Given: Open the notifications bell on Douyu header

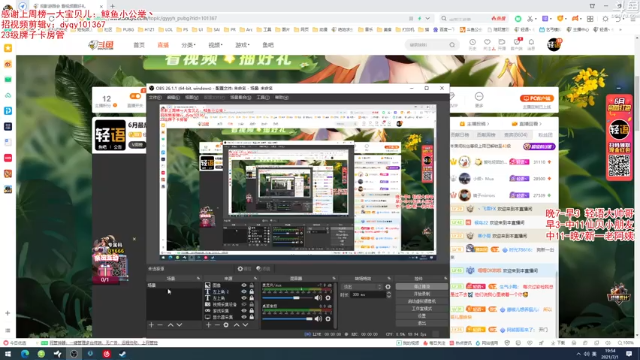Looking at the screenshot, I should pyautogui.click(x=531, y=42).
